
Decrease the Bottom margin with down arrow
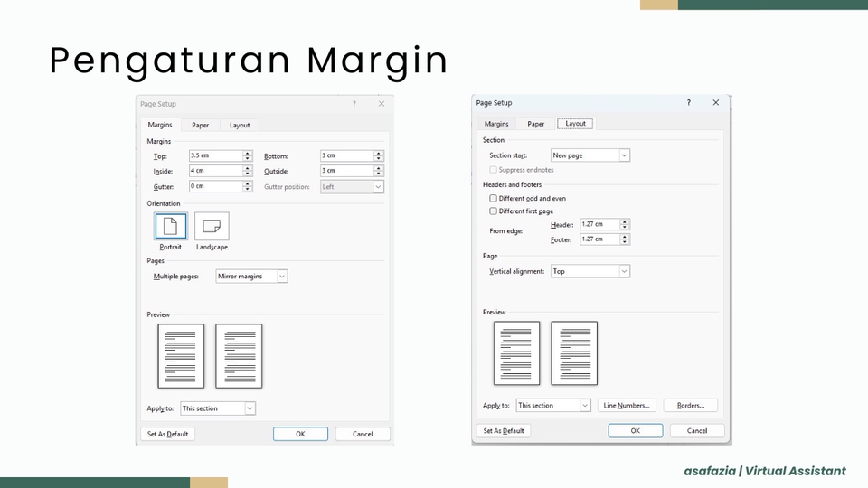pos(379,159)
